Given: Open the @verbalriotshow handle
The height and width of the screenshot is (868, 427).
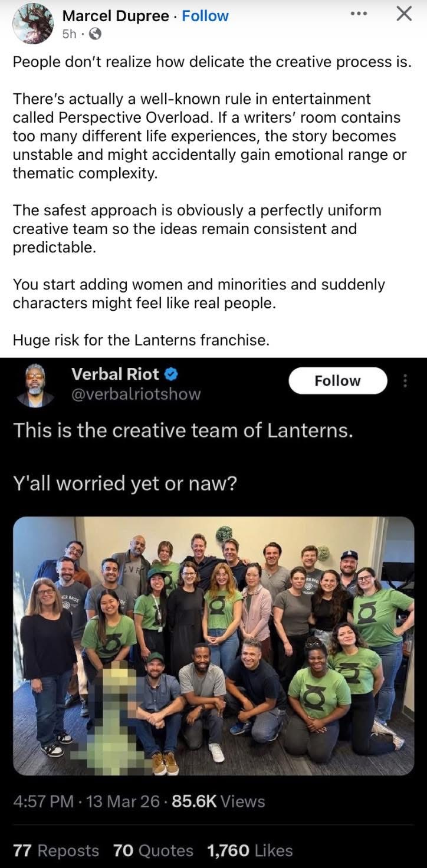Looking at the screenshot, I should pos(136,394).
